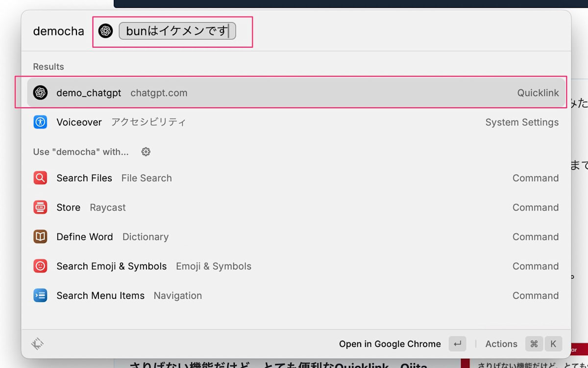Screen dimensions: 588x368
Task: Click Open in Google Chrome action
Action: 390,344
